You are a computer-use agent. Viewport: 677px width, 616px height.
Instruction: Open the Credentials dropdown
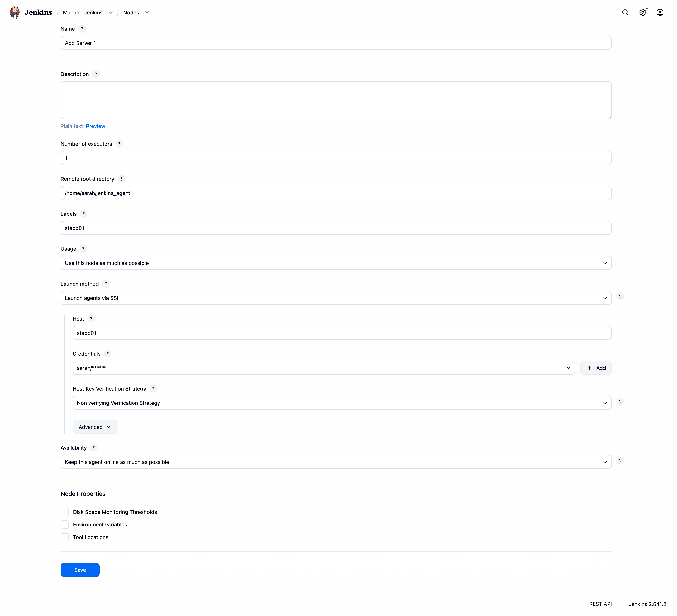[324, 368]
